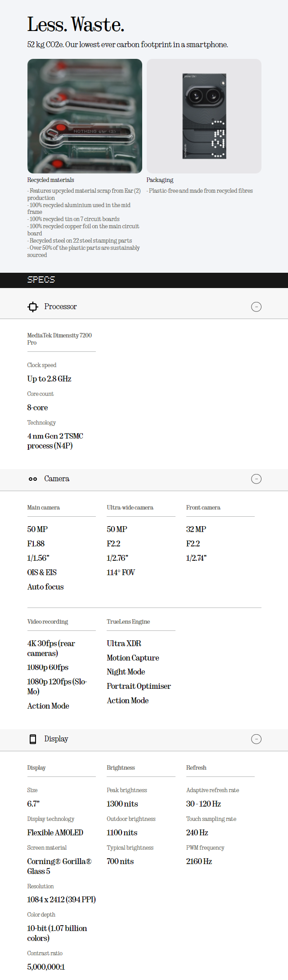The height and width of the screenshot is (980, 288).
Task: Click the SPECS heading in black bar
Action: pos(41,279)
